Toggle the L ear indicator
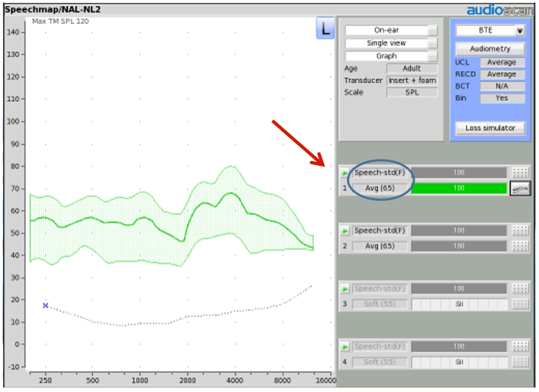The height and width of the screenshot is (392, 539). point(325,28)
